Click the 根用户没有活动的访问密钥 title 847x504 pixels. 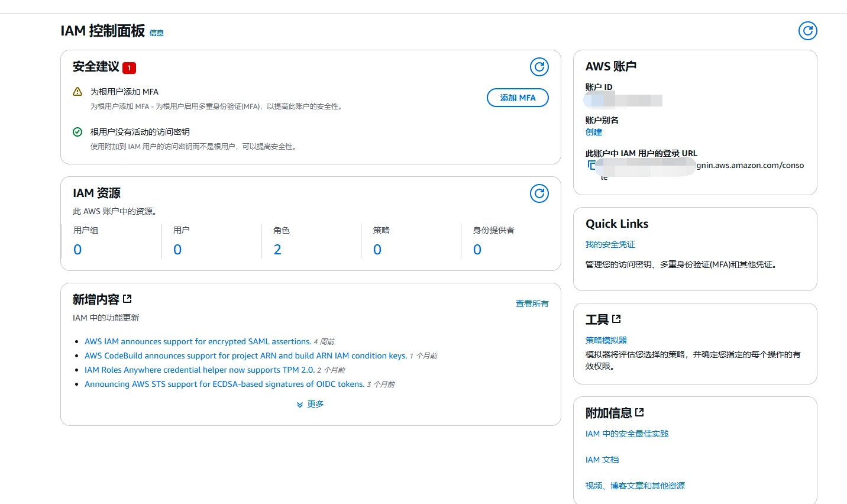coord(140,132)
